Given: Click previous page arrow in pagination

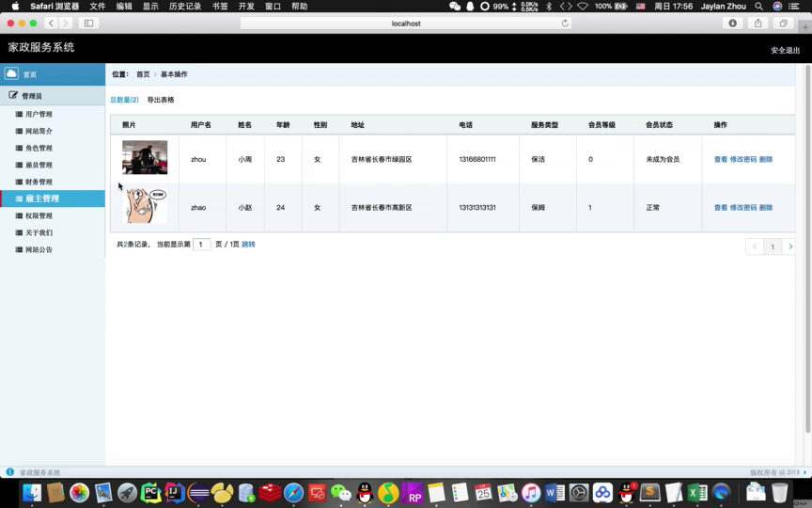Looking at the screenshot, I should pos(755,246).
